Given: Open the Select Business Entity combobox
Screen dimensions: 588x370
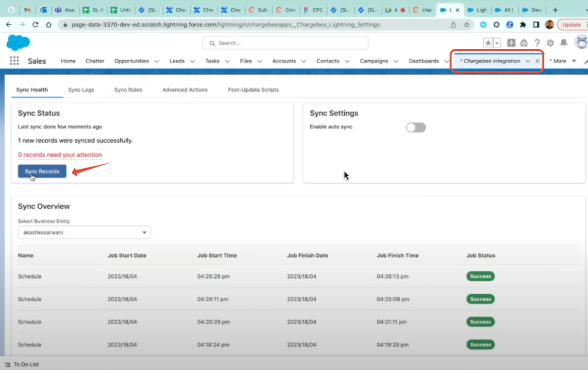Looking at the screenshot, I should [84, 233].
